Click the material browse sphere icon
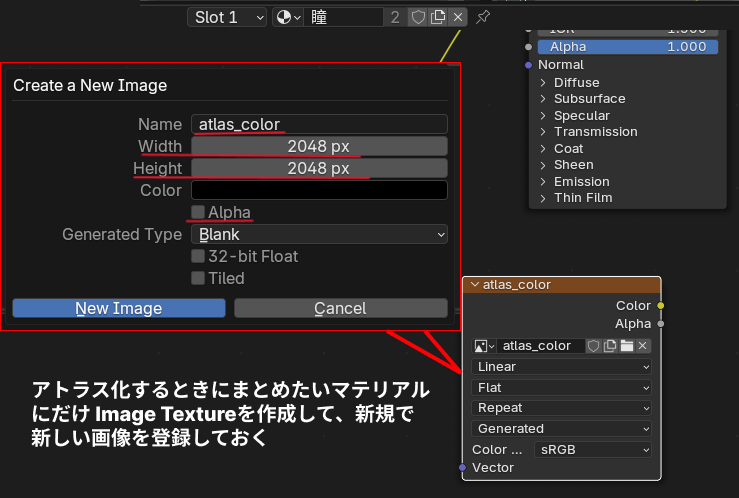739x498 pixels. click(x=288, y=17)
